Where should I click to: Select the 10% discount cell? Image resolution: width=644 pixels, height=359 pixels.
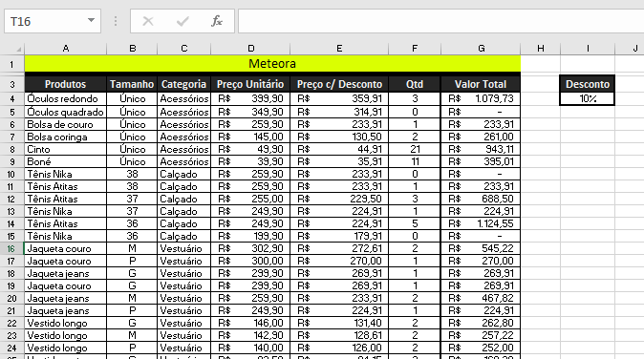[588, 99]
